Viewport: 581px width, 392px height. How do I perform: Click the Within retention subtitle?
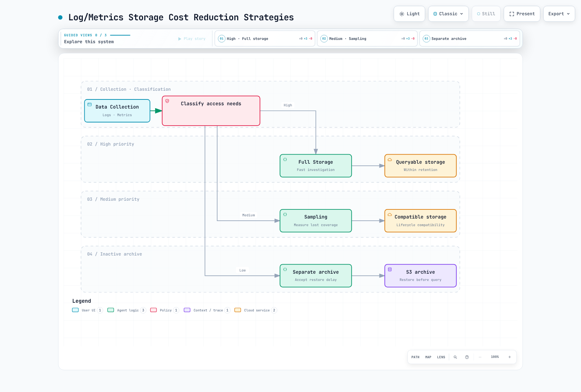coord(420,170)
